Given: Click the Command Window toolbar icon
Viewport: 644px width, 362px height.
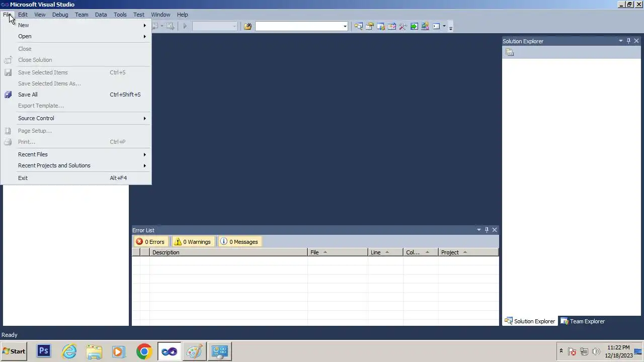Looking at the screenshot, I should tap(436, 26).
